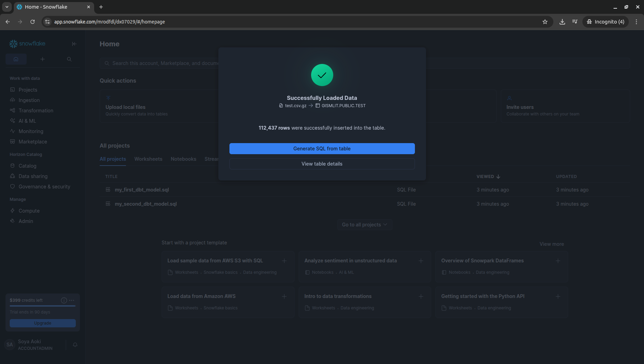Screen dimensions: 644x364
Task: Open Marketplace in the sidebar
Action: pyautogui.click(x=33, y=142)
